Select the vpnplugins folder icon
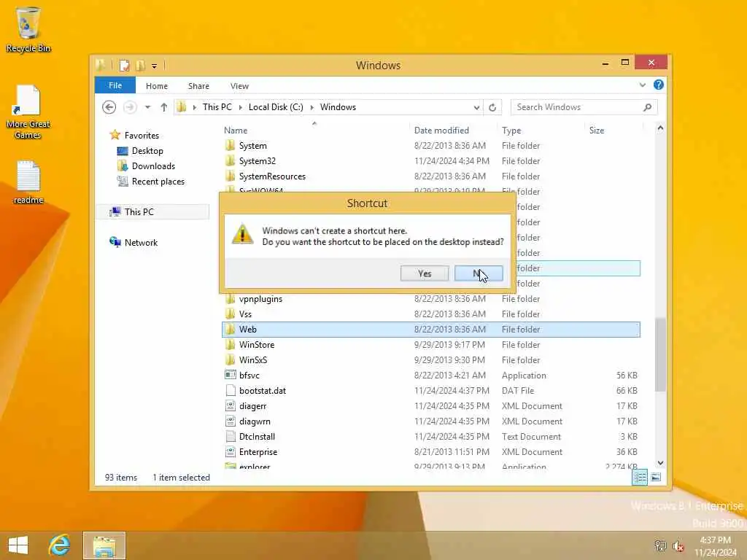The image size is (747, 560). pyautogui.click(x=231, y=298)
